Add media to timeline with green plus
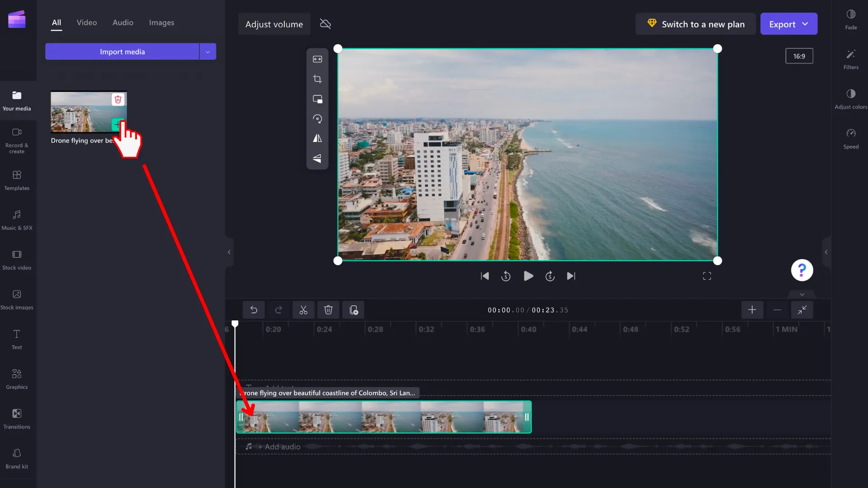 click(x=117, y=124)
